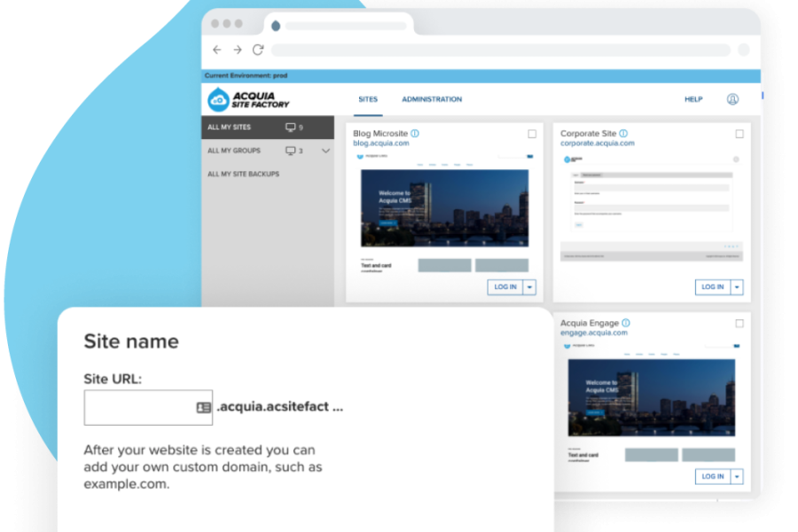Switch to the Administration tab
Screen dimensions: 798x532
pos(432,99)
